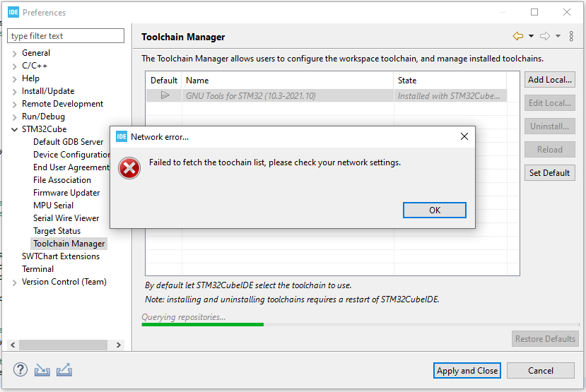Click the forward navigation arrow icon
Screen dimensions: 586x392
[x=545, y=36]
